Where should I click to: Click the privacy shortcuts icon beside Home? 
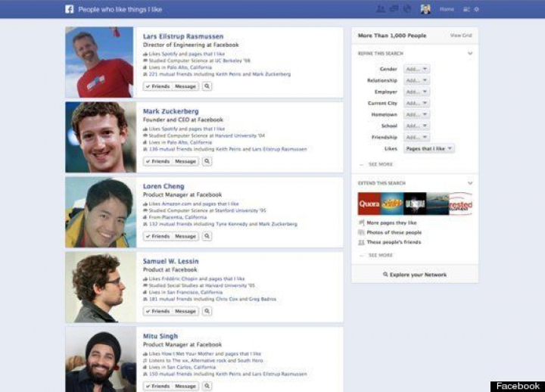(x=466, y=9)
